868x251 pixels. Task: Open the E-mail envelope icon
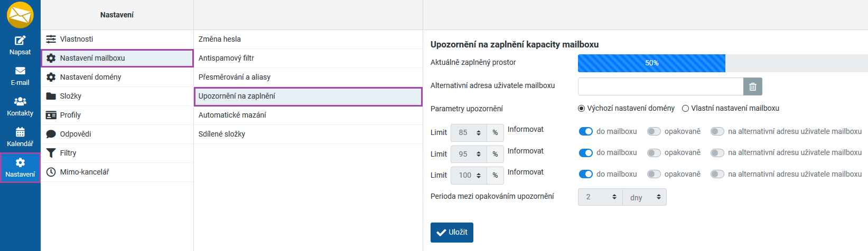[x=20, y=71]
